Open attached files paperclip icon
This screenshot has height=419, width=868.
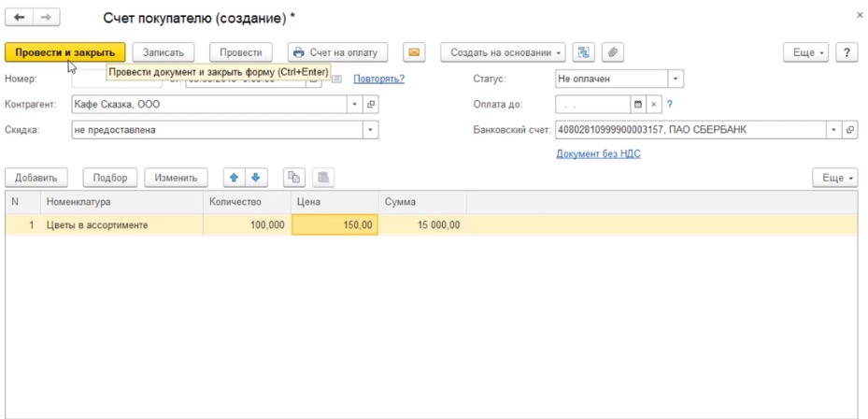click(x=613, y=52)
